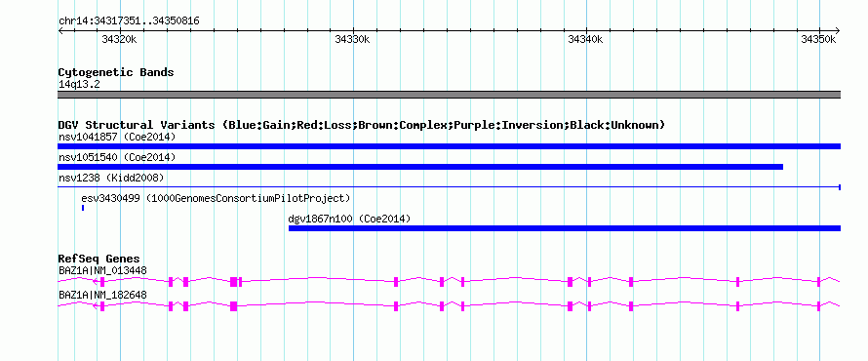
Task: Click the 34350k ruler tick label
Action: pos(818,40)
